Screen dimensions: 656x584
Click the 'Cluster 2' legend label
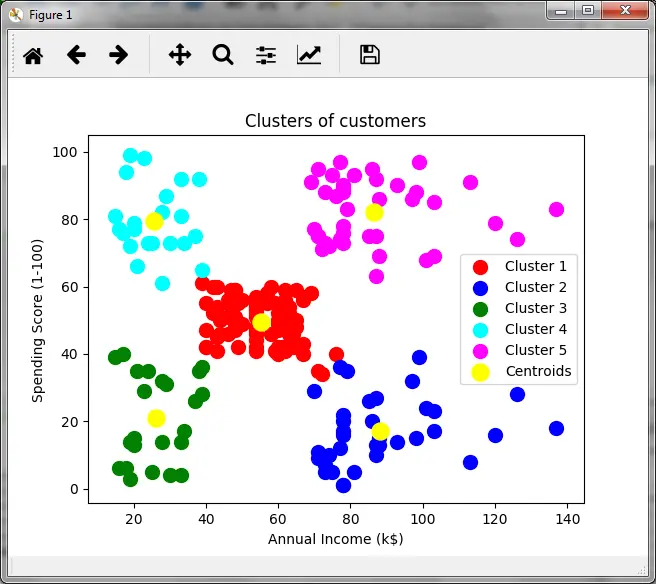[x=536, y=287]
